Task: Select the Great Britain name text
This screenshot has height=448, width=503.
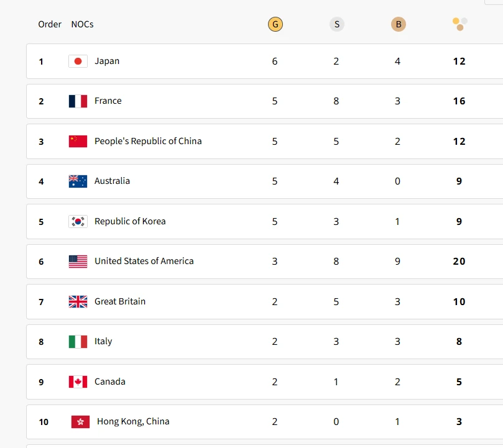Action: [119, 301]
